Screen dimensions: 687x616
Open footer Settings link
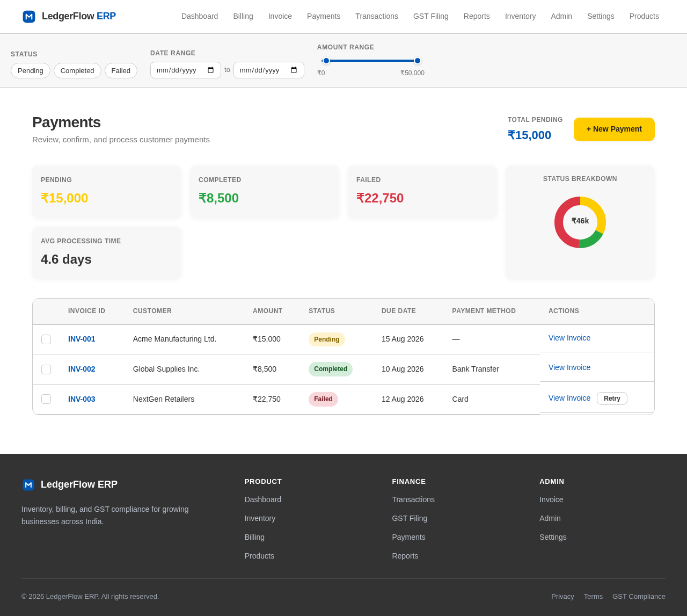(553, 537)
